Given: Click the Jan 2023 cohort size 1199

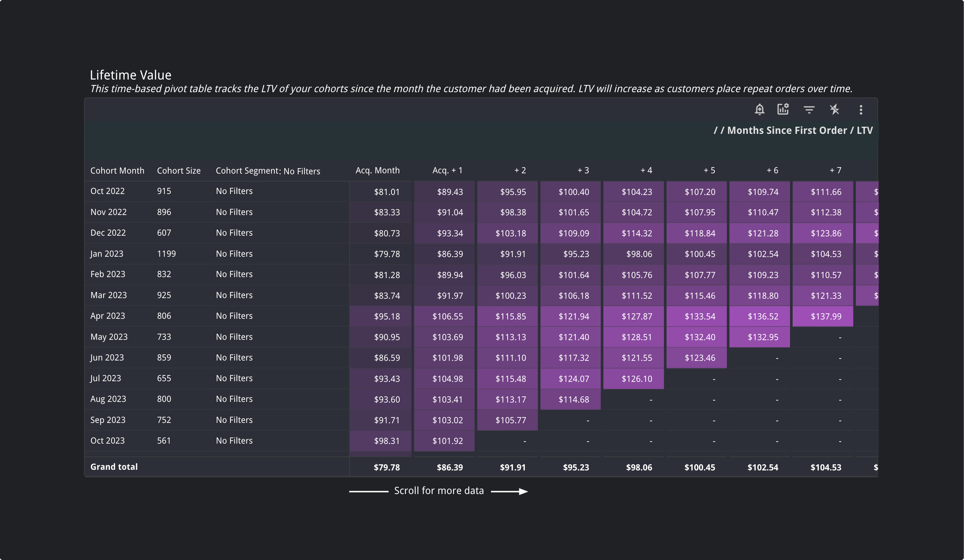Looking at the screenshot, I should coord(167,253).
